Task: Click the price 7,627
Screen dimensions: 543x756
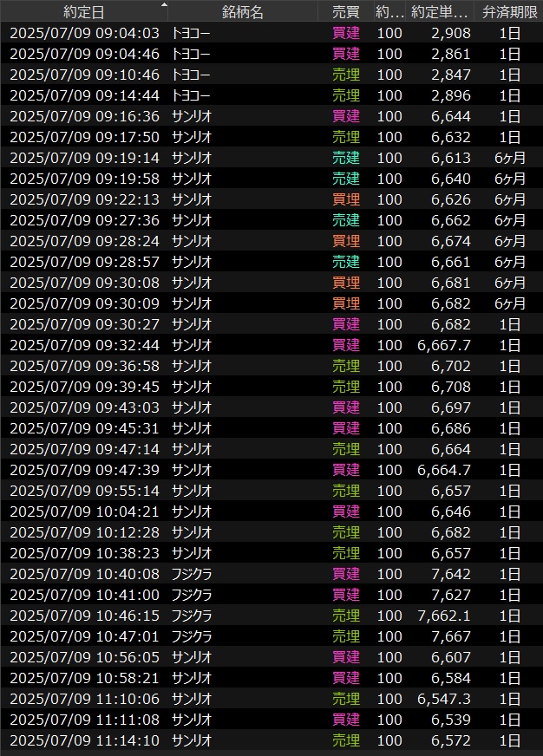Action: 451,595
